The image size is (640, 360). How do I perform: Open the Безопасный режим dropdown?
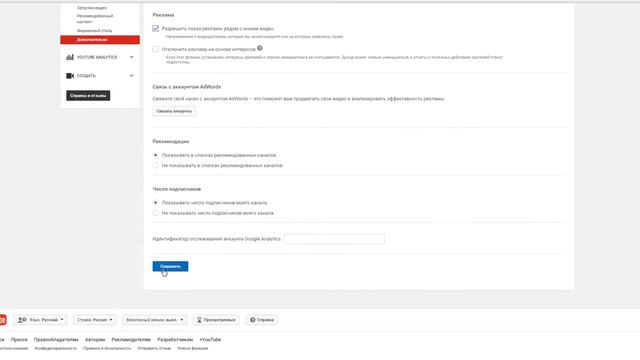pos(154,320)
